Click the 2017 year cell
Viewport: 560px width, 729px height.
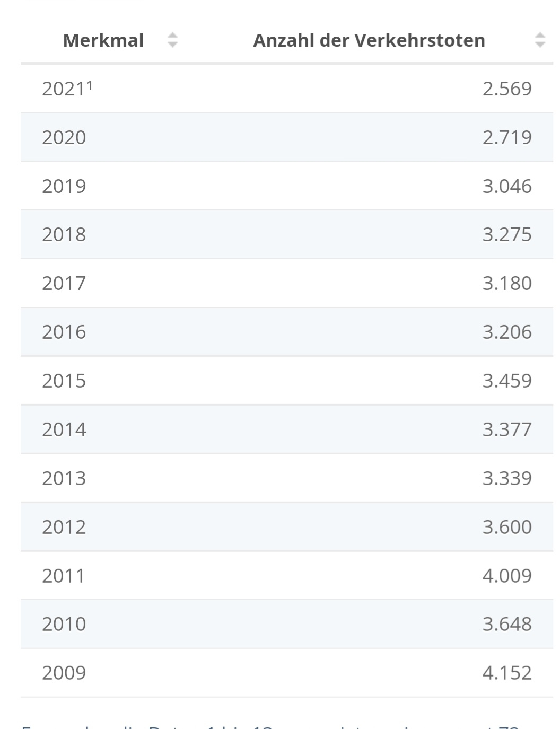click(64, 283)
